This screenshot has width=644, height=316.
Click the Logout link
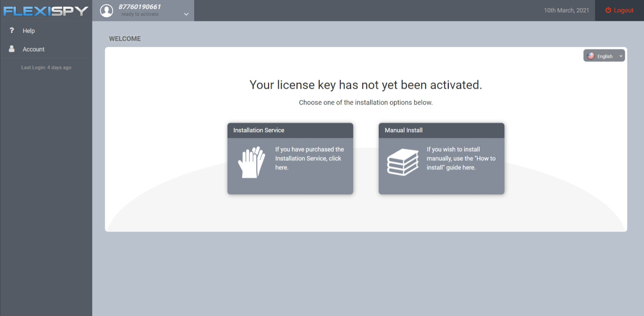pos(623,10)
